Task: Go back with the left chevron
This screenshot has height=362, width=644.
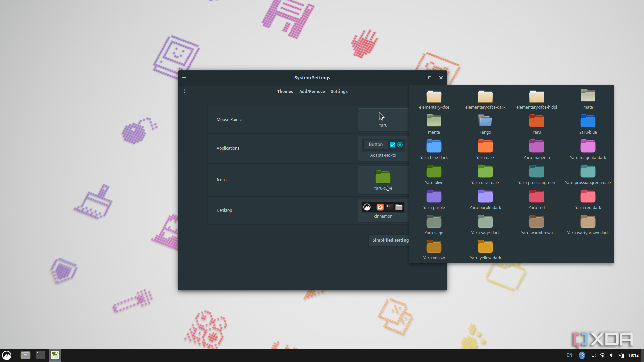Action: [x=184, y=91]
